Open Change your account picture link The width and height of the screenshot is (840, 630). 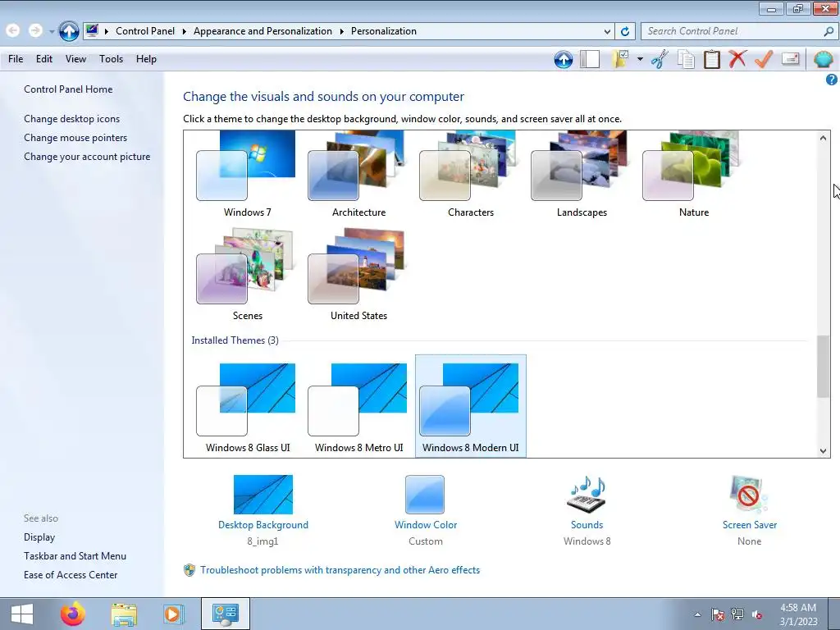tap(87, 157)
